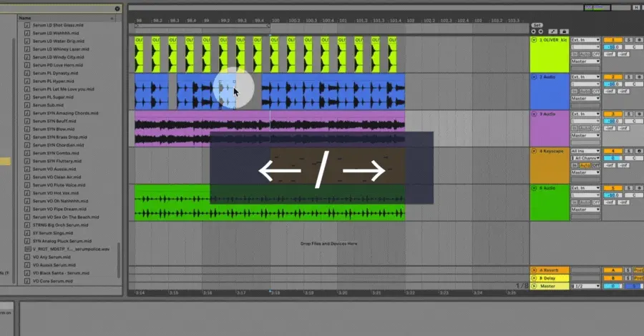Toggle track activator 3 on 3 Audio
Screen dimensions: 644x336
(613, 114)
